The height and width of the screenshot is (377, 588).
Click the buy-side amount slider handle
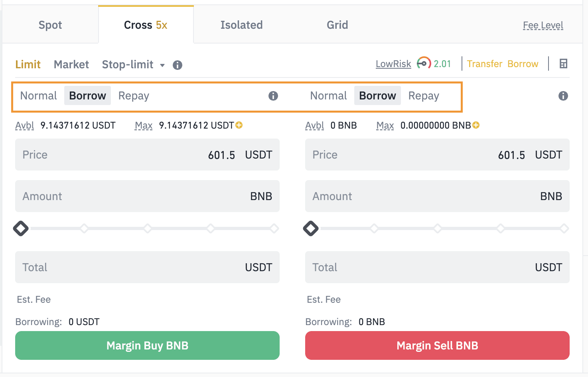[21, 228]
